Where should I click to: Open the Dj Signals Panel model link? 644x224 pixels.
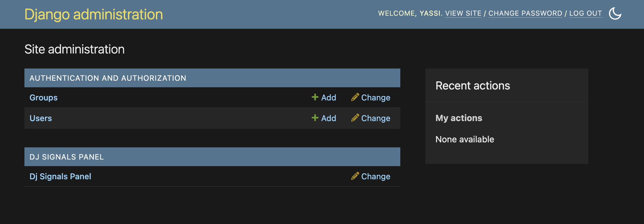(x=60, y=176)
